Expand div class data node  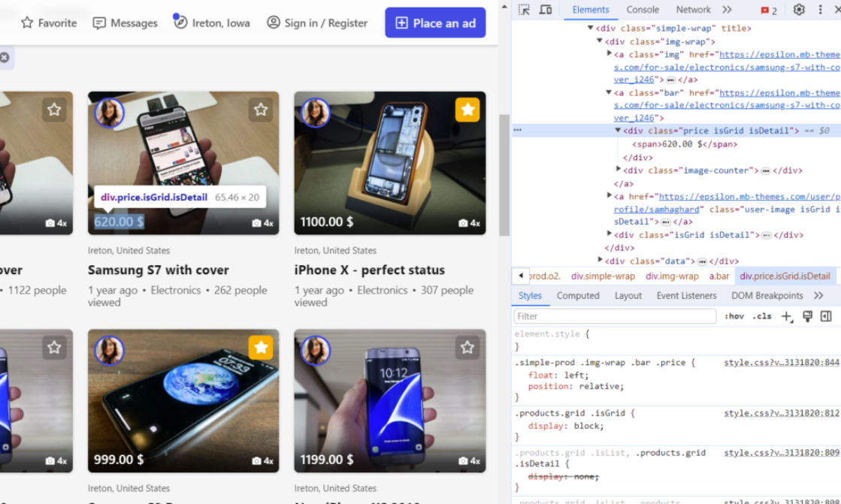600,260
